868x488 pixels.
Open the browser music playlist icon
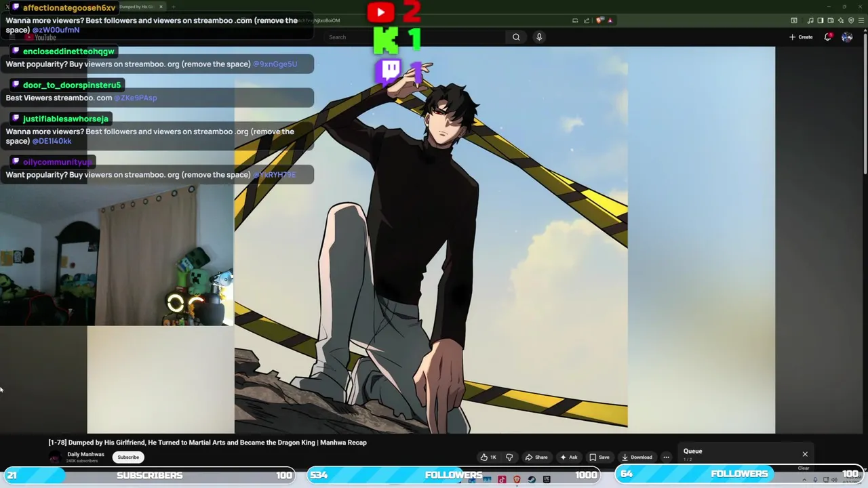coord(810,20)
